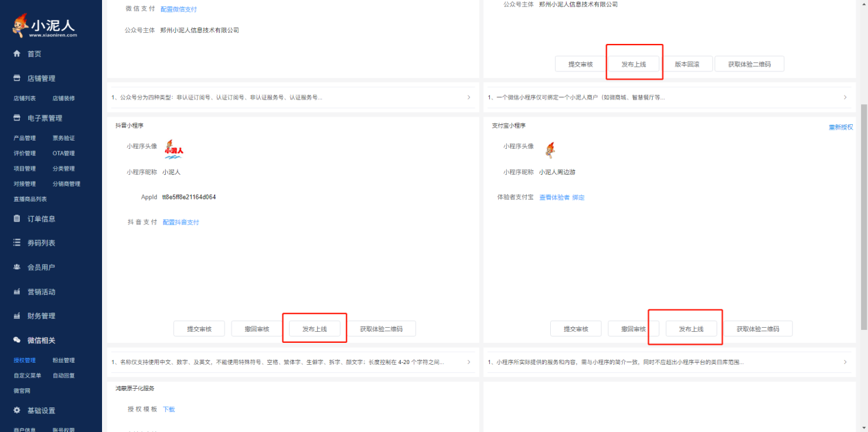Select 评价管理 in the sidebar

tap(25, 153)
